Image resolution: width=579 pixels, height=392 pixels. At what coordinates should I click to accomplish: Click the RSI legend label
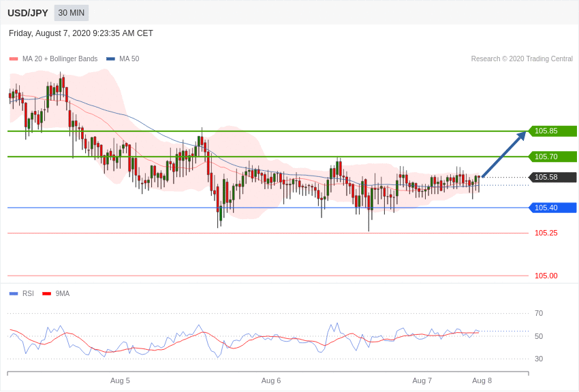tap(28, 293)
